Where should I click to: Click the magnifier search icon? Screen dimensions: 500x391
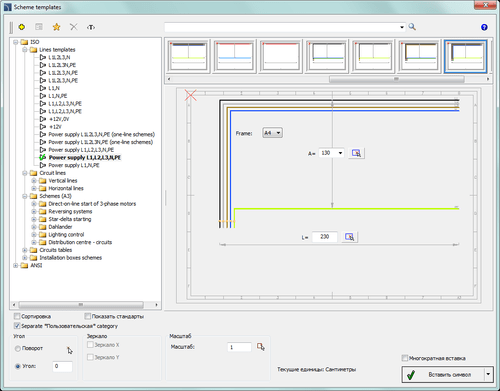(x=412, y=27)
